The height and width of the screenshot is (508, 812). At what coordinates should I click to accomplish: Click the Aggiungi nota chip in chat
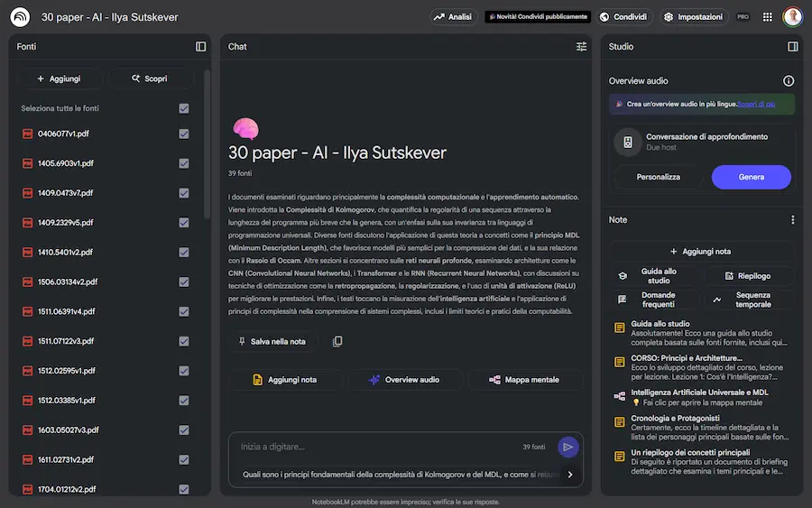[285, 380]
